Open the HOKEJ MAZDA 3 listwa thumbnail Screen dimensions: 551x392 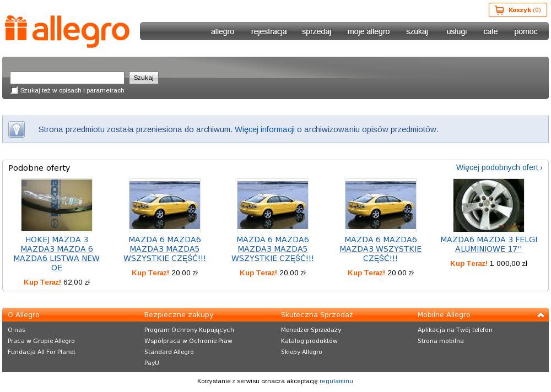pos(57,205)
